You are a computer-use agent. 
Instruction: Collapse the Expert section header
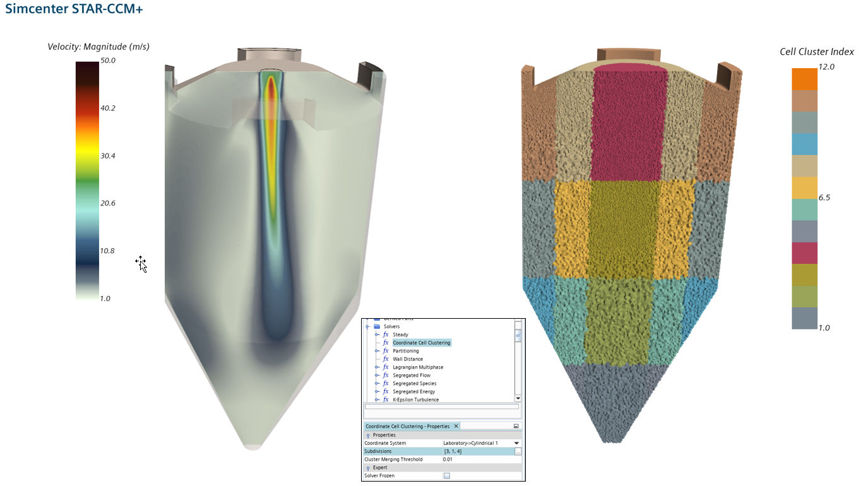[x=368, y=468]
